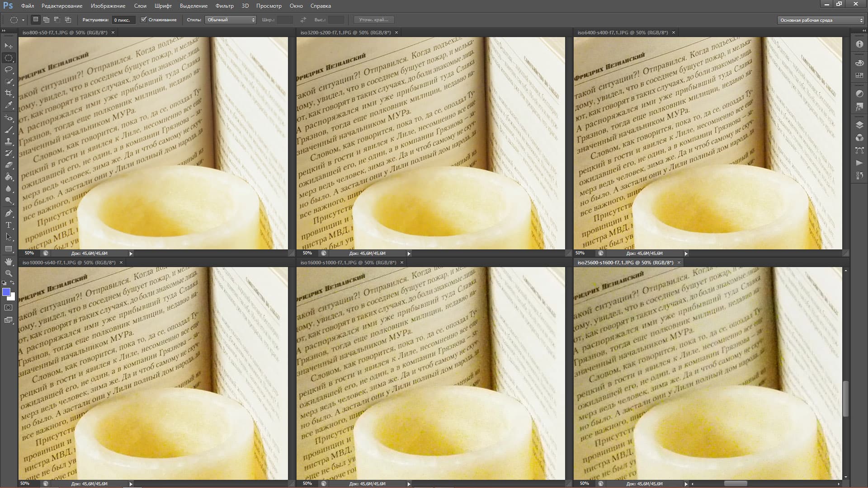Image resolution: width=868 pixels, height=488 pixels.
Task: Toggle Quick Mask mode
Action: point(9,308)
